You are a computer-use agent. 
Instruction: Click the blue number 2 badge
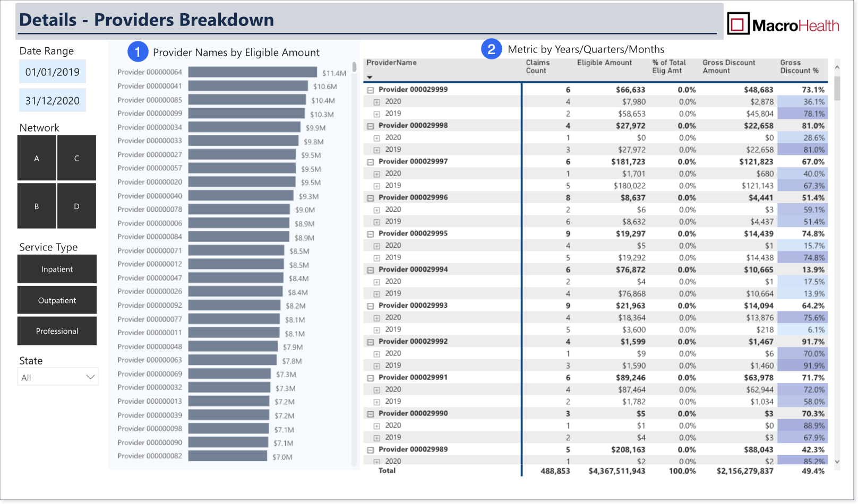pos(491,49)
